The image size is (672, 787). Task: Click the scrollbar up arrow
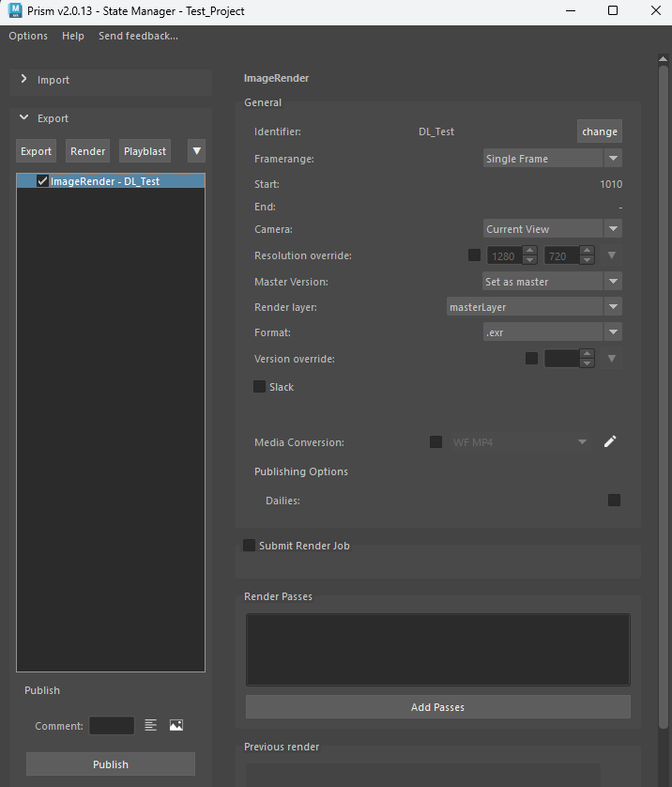click(x=663, y=59)
